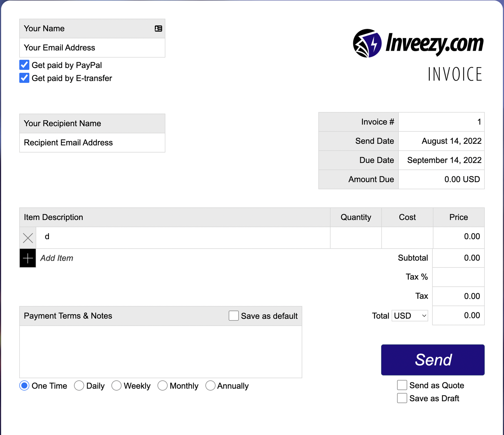Enable Save as default for payment terms
504x435 pixels.
(233, 316)
